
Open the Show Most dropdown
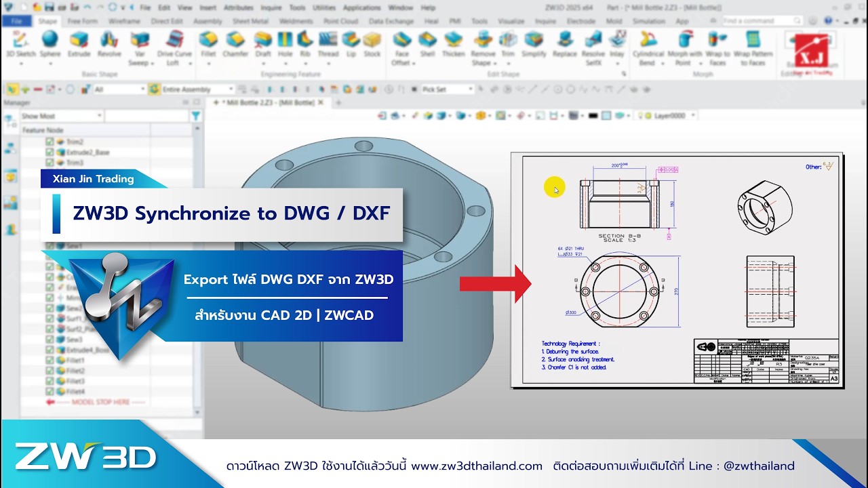click(x=61, y=117)
